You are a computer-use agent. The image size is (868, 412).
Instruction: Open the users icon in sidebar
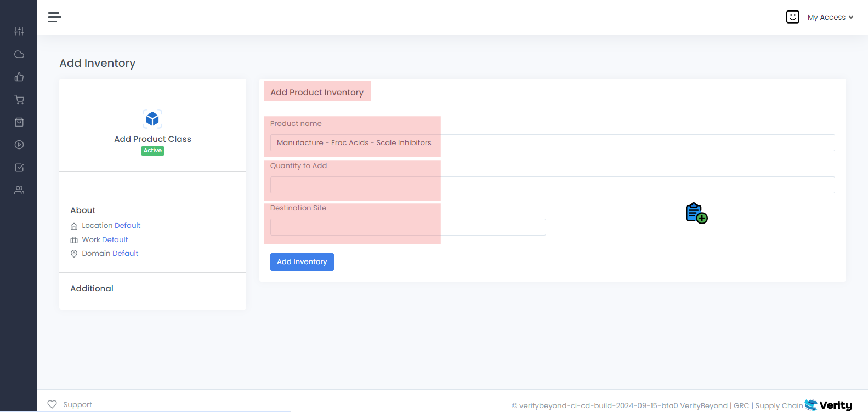pyautogui.click(x=19, y=190)
